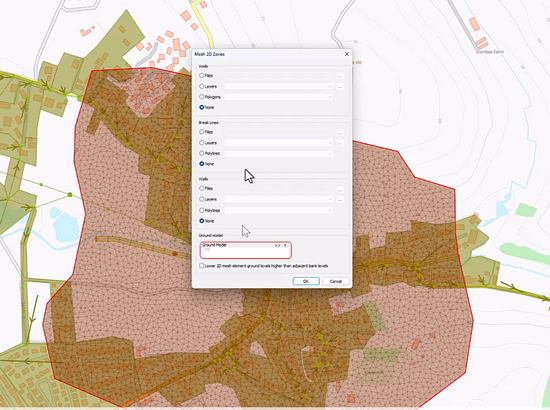Click the OK button
The width and height of the screenshot is (550, 410).
(306, 281)
